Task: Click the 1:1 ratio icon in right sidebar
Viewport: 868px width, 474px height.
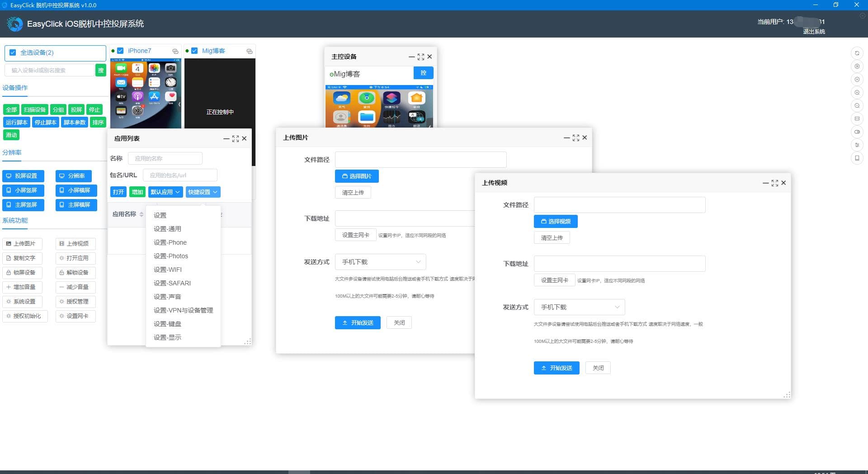Action: click(857, 119)
